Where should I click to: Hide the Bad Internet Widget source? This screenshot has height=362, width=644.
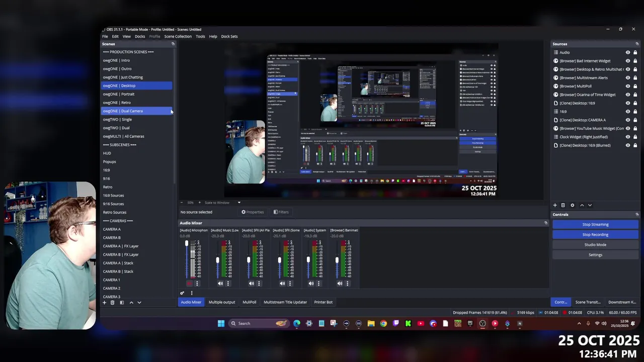tap(628, 61)
